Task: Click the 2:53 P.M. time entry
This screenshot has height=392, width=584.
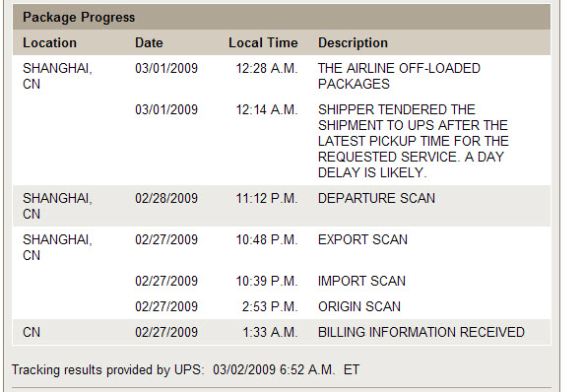Action: (270, 306)
